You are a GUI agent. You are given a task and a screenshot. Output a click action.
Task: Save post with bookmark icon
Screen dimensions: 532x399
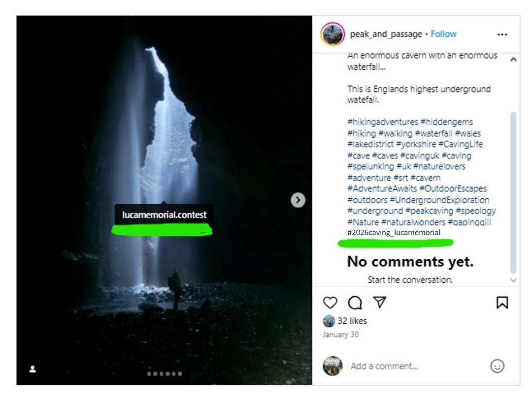pyautogui.click(x=502, y=303)
